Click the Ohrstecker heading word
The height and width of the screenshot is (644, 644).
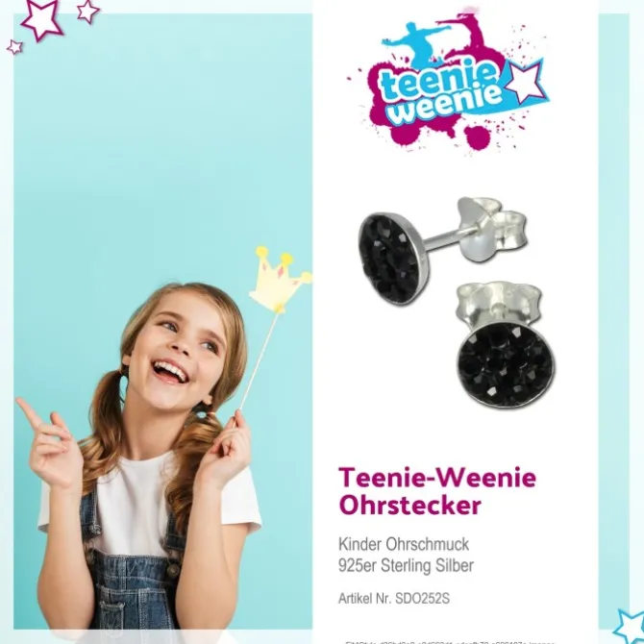409,505
